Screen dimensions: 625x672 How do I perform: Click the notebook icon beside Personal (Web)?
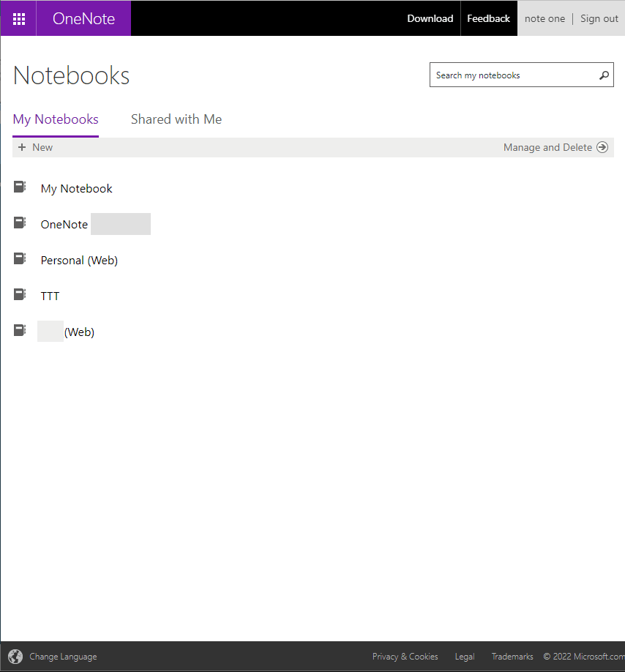pos(20,259)
